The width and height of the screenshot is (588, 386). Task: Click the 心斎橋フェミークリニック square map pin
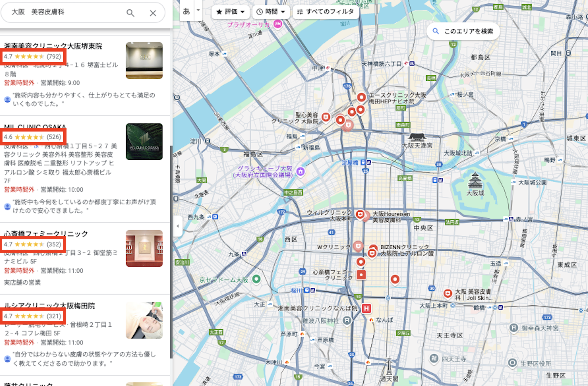point(361,275)
